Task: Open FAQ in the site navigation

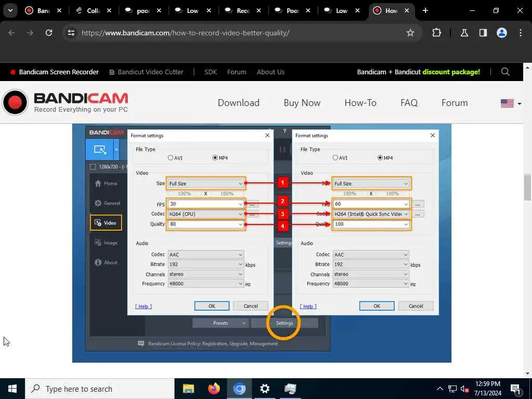Action: click(x=409, y=103)
